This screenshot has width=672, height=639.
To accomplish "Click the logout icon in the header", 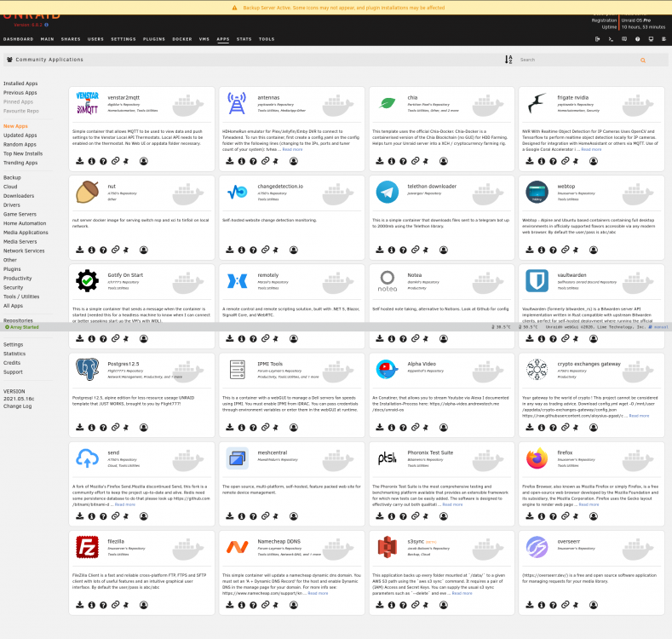I will 597,39.
